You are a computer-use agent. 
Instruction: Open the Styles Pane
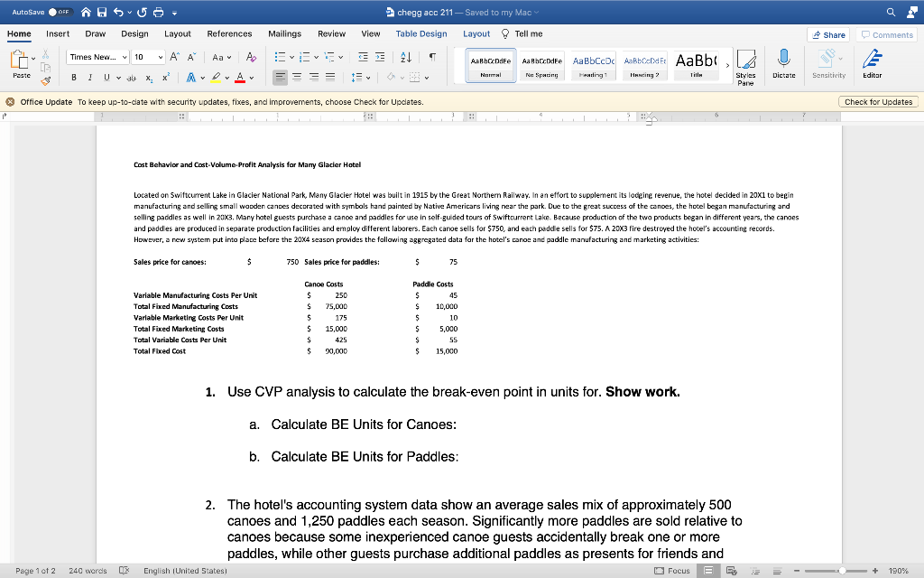745,68
